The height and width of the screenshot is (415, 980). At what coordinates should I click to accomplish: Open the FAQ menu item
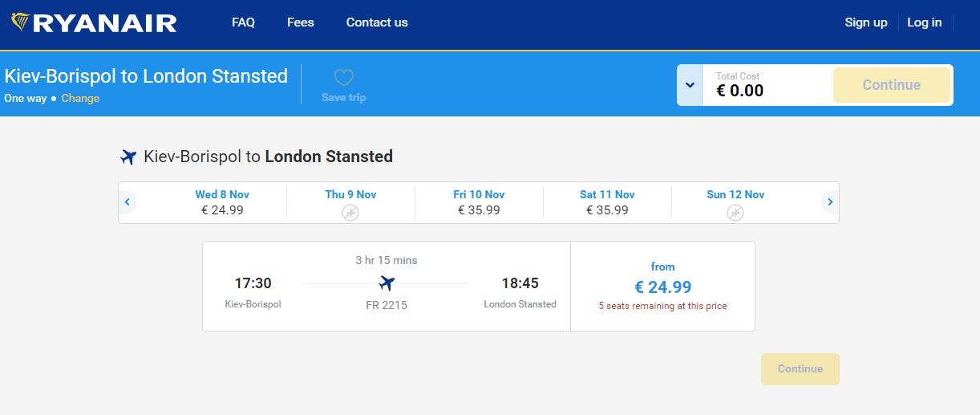(243, 22)
